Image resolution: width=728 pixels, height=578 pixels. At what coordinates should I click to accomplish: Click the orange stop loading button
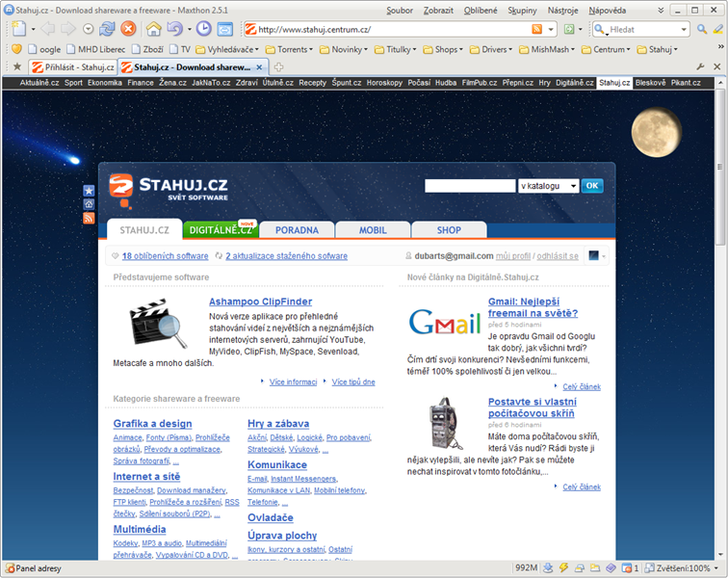pos(128,29)
